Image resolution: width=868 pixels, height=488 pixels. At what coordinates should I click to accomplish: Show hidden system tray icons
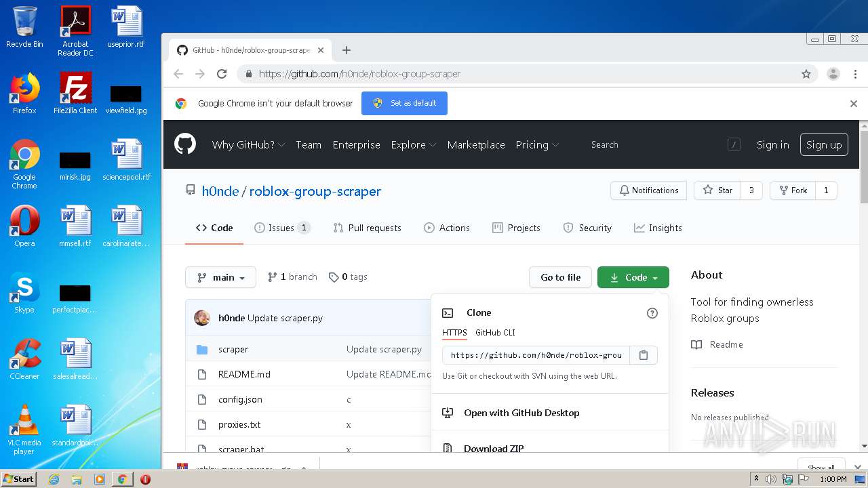[756, 479]
